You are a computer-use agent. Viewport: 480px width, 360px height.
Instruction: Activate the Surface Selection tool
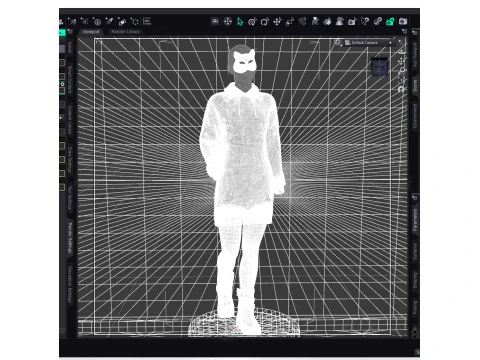tap(327, 22)
